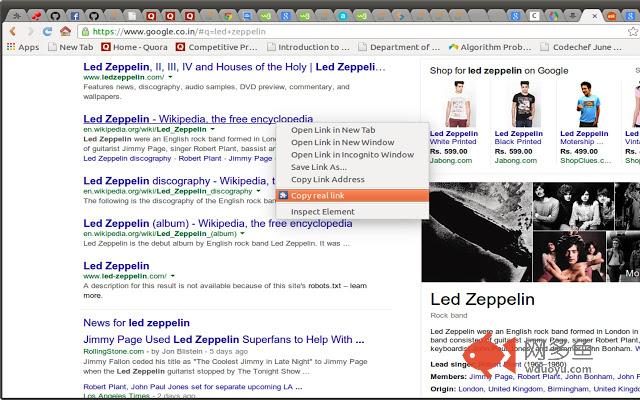Open the Led Zeppelin White Printed shirt thumbnail
Viewport: 640px width, 400px height.
[452, 104]
